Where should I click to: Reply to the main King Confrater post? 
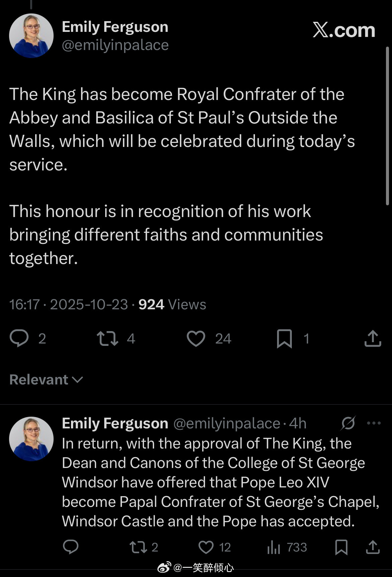(19, 338)
